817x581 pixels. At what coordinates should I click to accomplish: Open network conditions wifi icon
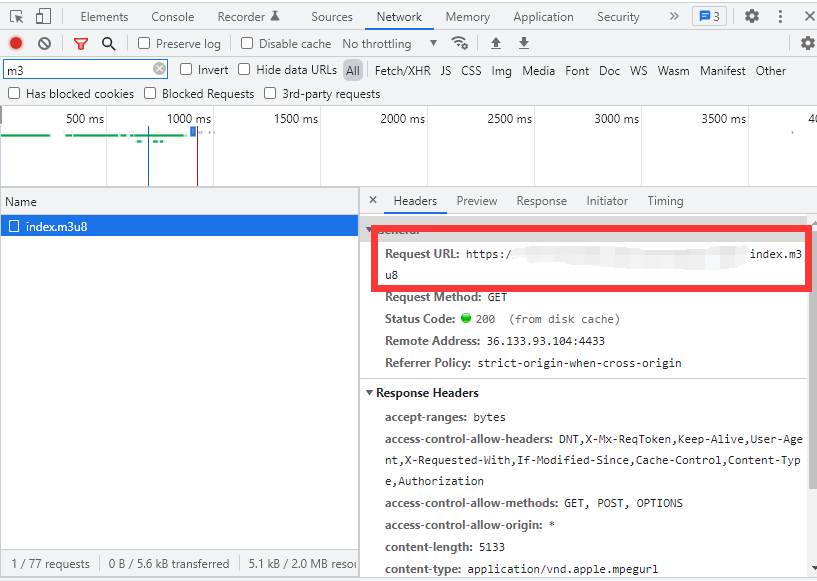pos(460,43)
